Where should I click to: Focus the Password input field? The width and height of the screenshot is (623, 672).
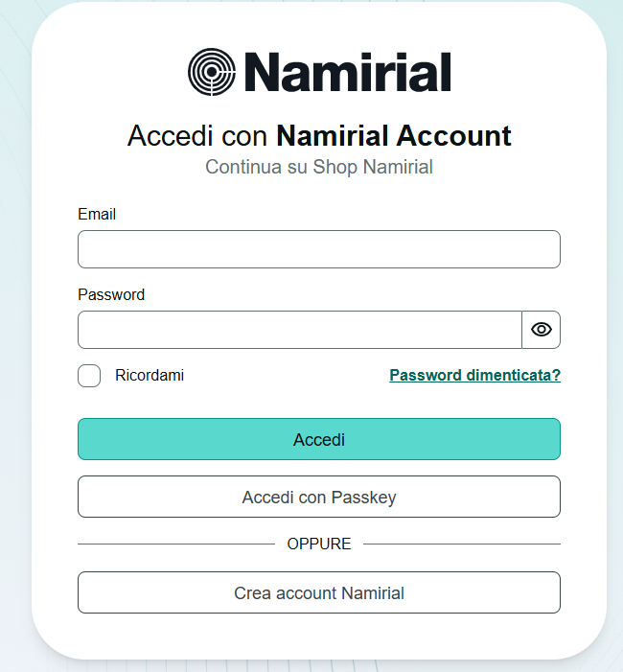tap(299, 330)
